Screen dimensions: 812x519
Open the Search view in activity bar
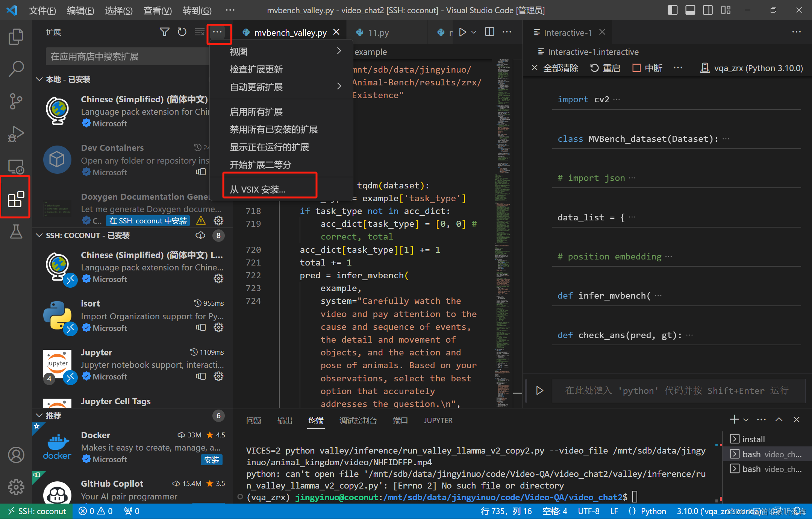tap(16, 69)
